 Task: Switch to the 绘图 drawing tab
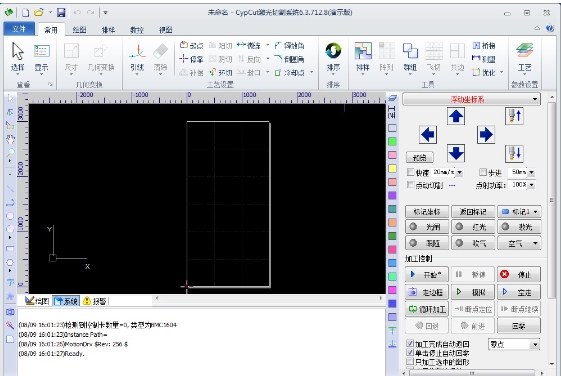pyautogui.click(x=79, y=30)
